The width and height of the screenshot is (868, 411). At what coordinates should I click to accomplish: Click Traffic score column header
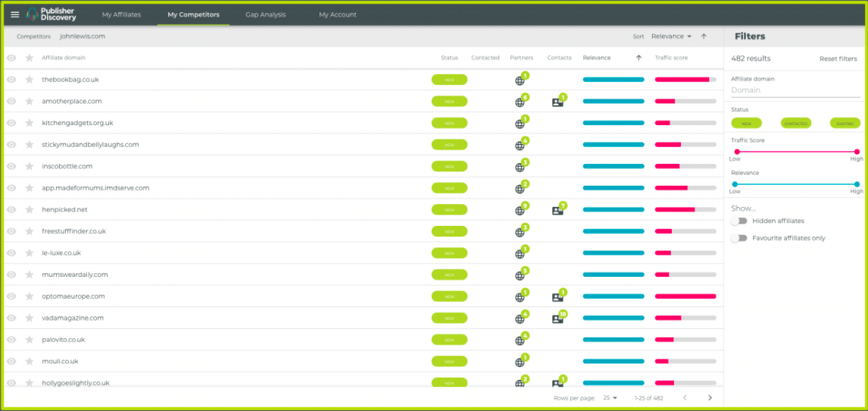pyautogui.click(x=672, y=58)
